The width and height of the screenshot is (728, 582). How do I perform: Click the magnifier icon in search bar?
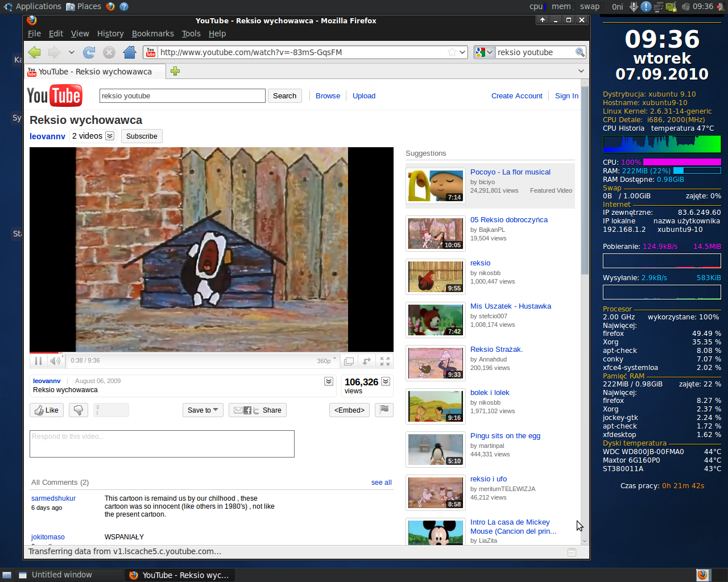coord(580,52)
